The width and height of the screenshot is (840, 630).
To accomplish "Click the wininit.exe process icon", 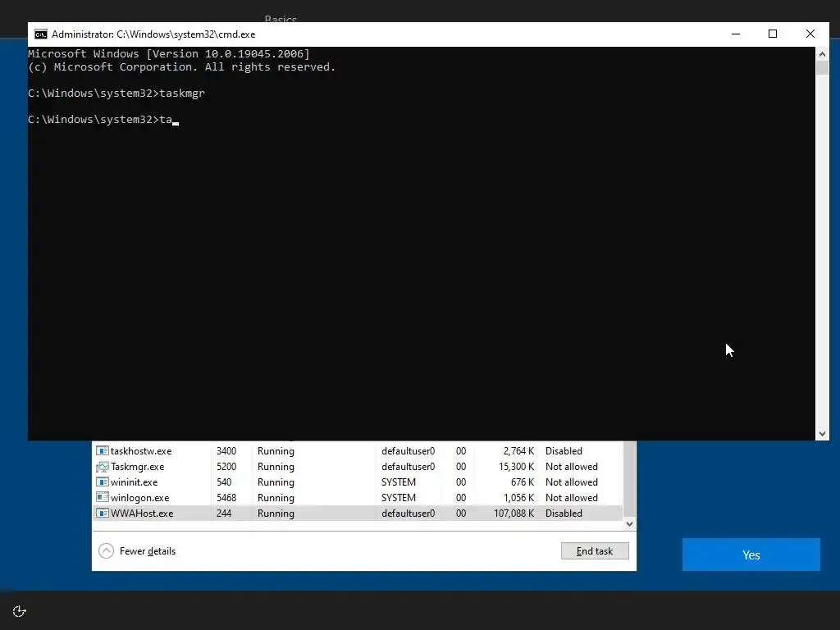I will point(102,482).
